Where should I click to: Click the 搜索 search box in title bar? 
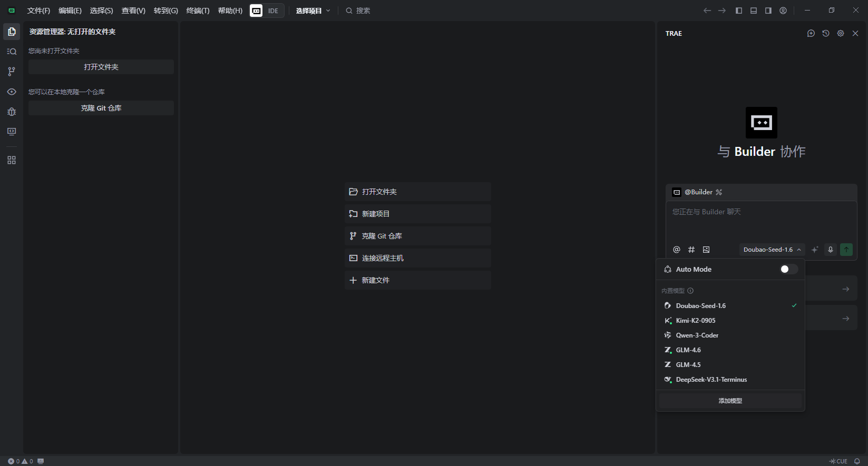point(358,11)
